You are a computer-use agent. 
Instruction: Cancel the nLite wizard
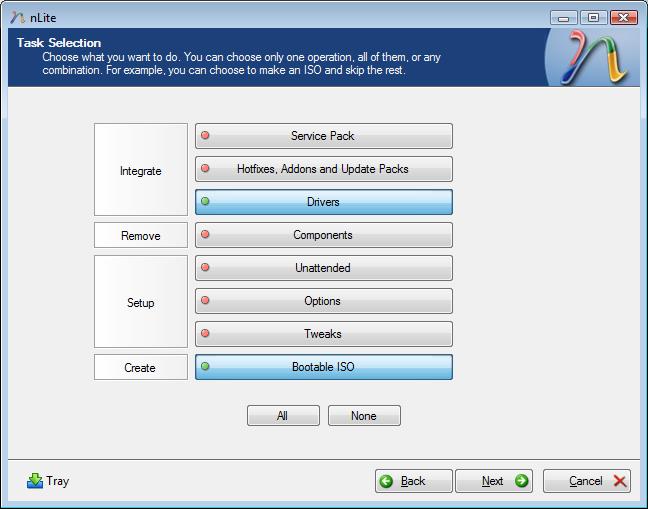pyautogui.click(x=587, y=481)
